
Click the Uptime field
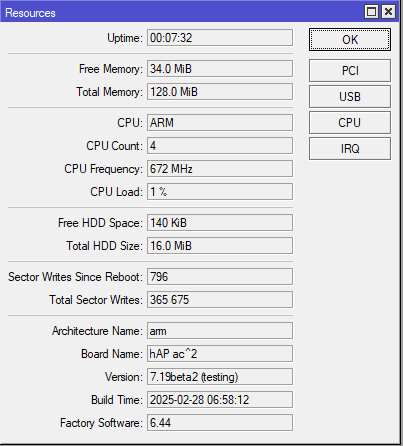coord(220,38)
